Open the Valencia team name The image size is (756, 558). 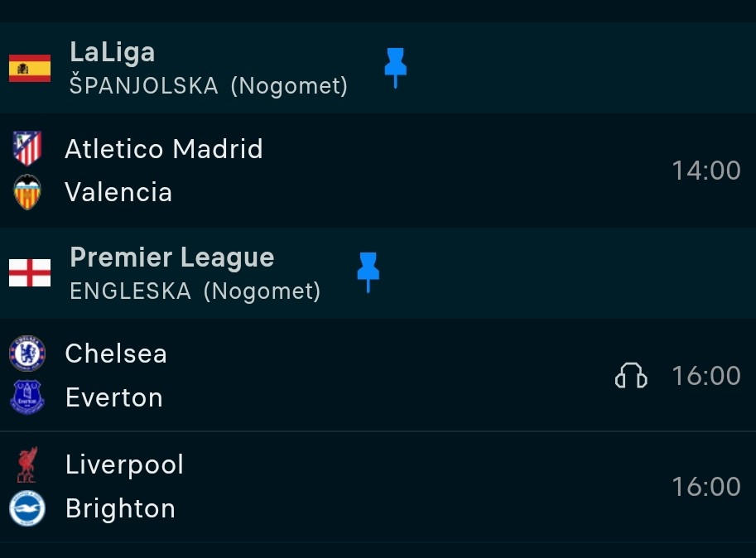(118, 192)
